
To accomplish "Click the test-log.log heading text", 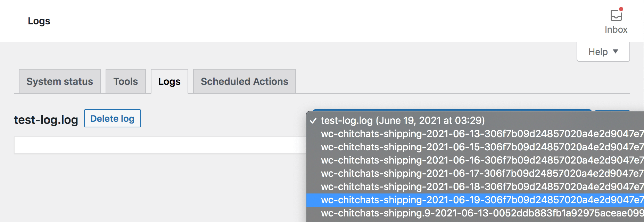I will click(x=46, y=120).
